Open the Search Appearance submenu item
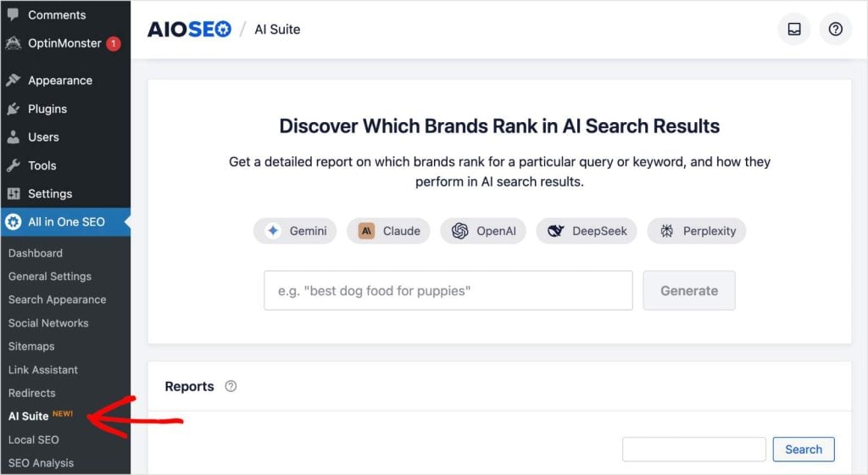 [57, 299]
